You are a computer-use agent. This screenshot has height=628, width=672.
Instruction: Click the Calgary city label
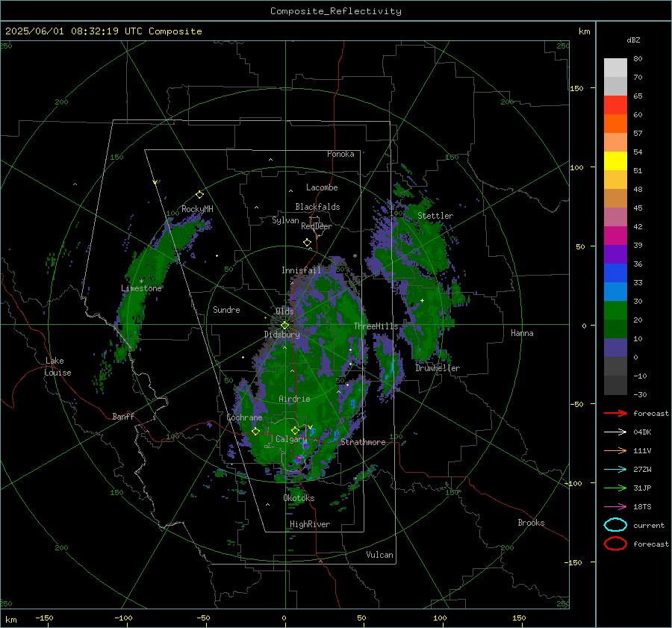291,439
